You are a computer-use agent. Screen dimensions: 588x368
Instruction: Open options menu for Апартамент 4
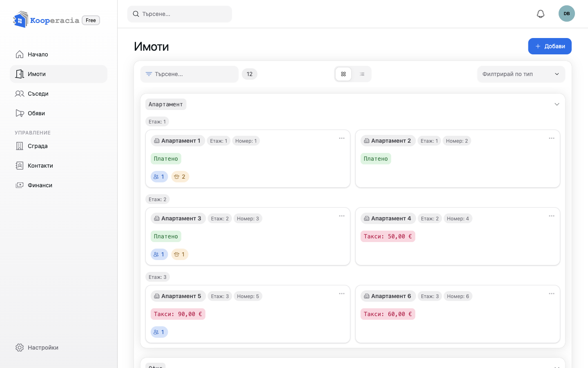[x=552, y=216]
